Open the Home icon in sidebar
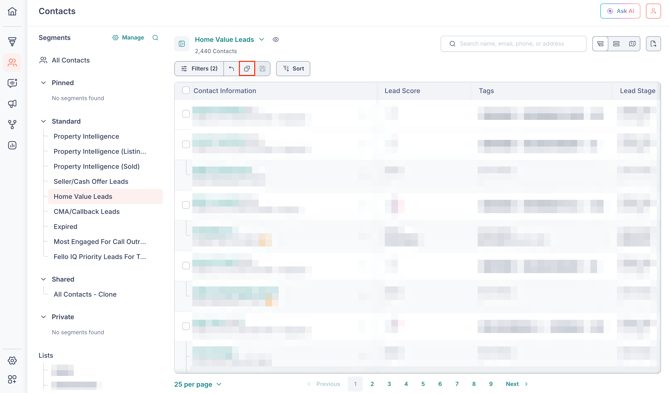 12,11
